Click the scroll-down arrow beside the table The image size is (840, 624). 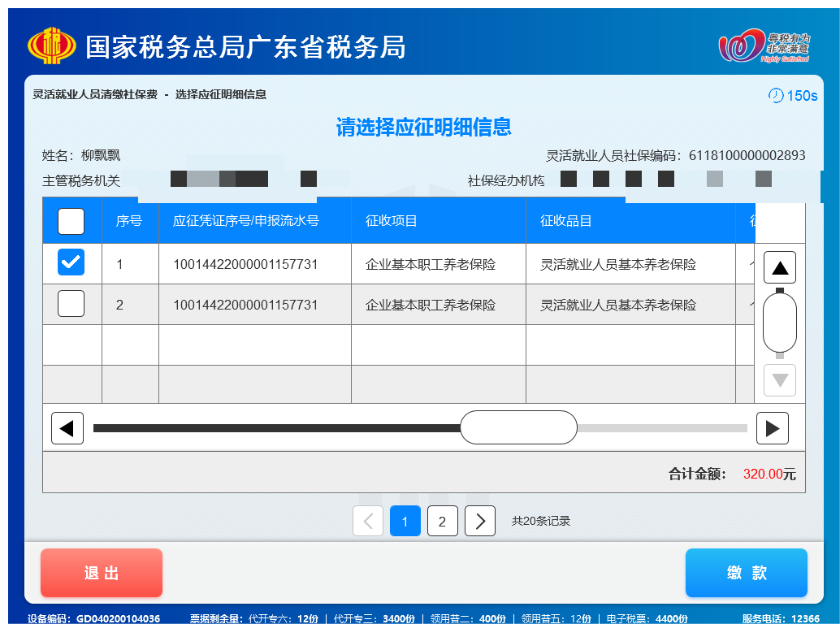pos(779,379)
